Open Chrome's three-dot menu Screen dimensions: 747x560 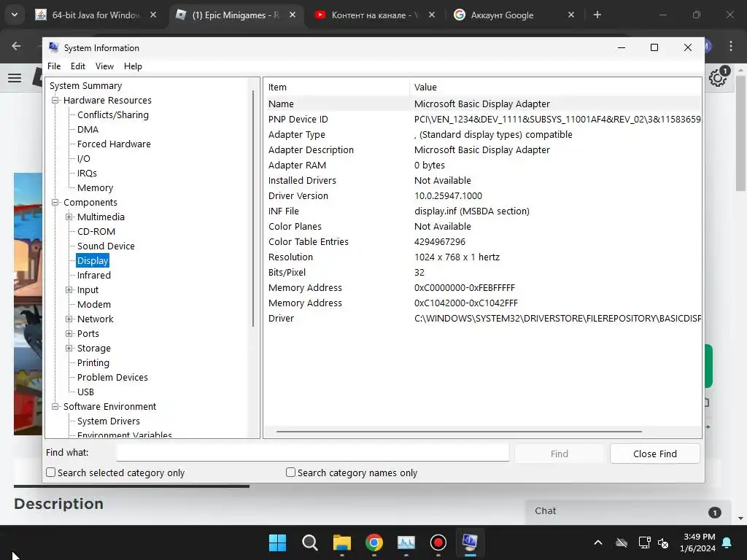[x=731, y=46]
